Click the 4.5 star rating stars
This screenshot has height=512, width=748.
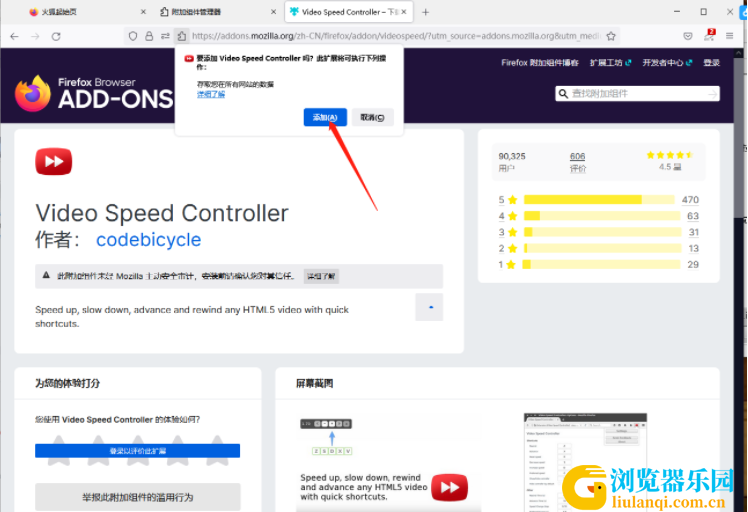(x=670, y=155)
